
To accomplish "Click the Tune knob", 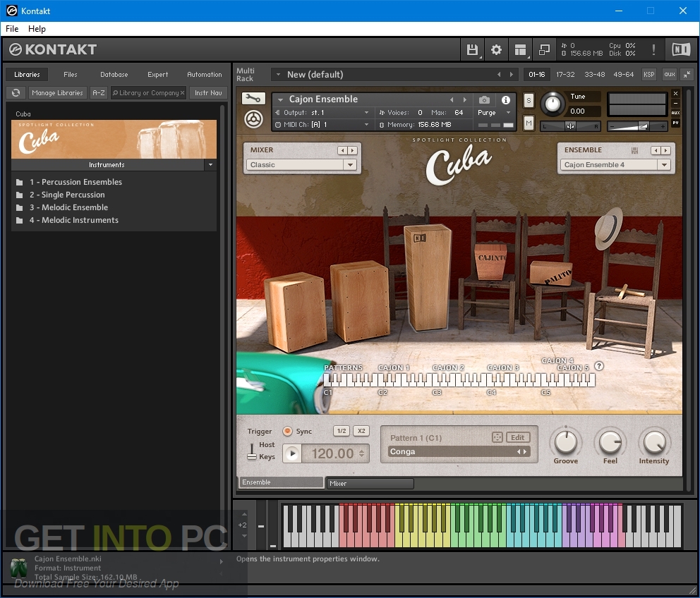I will [553, 104].
